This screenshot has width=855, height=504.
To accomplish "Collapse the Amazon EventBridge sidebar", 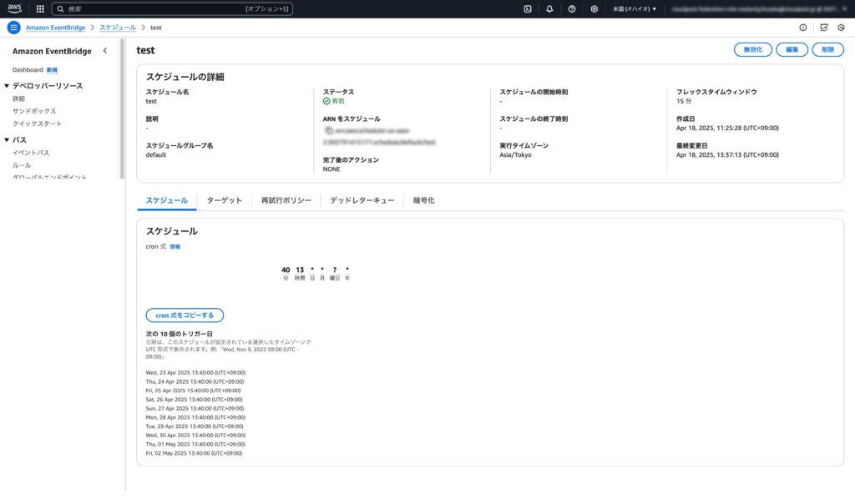I will (x=104, y=51).
